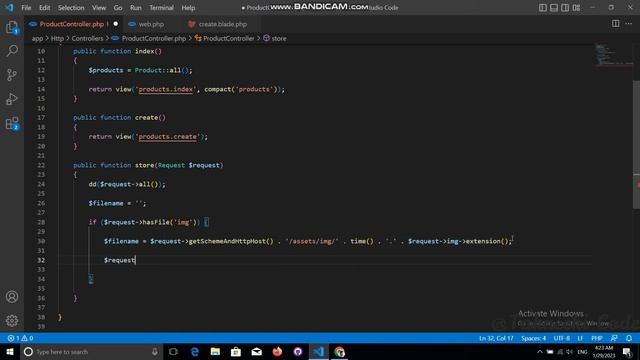Open the Selection menu
Screen dimensions: 640x360
click(71, 8)
